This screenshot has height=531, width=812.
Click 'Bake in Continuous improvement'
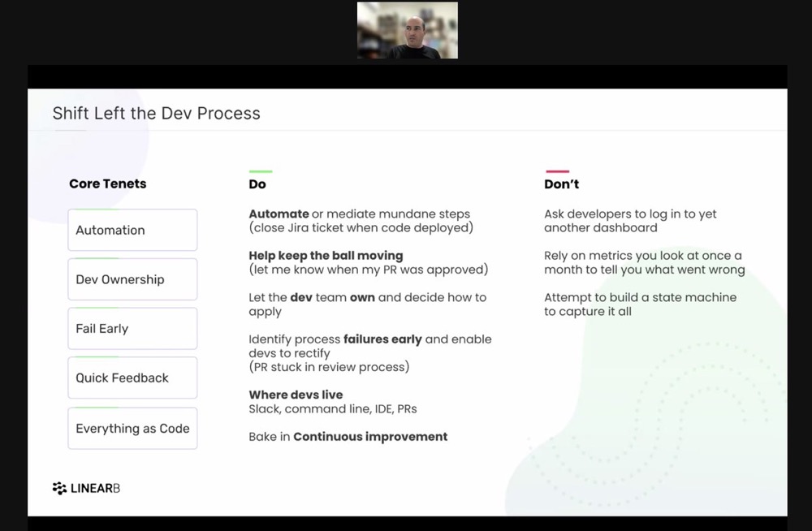tap(348, 437)
